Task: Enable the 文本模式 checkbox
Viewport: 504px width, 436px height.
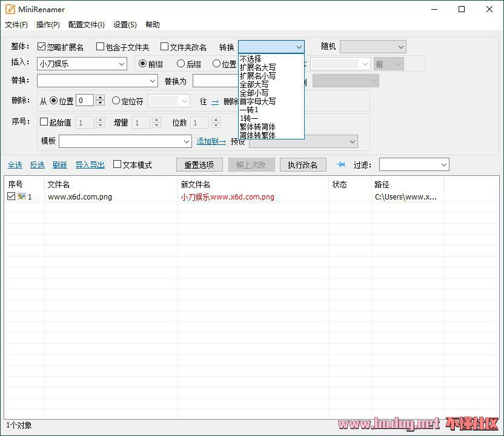Action: point(117,164)
